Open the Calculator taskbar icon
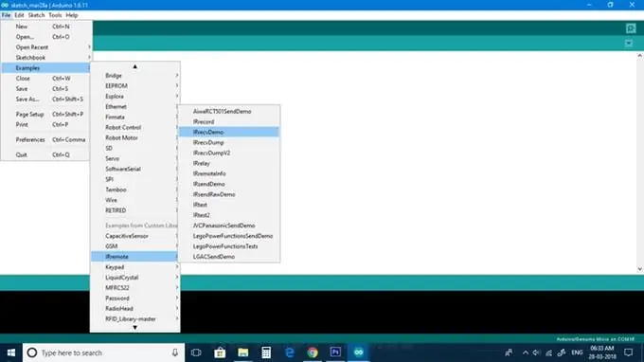The image size is (644, 362). click(266, 353)
